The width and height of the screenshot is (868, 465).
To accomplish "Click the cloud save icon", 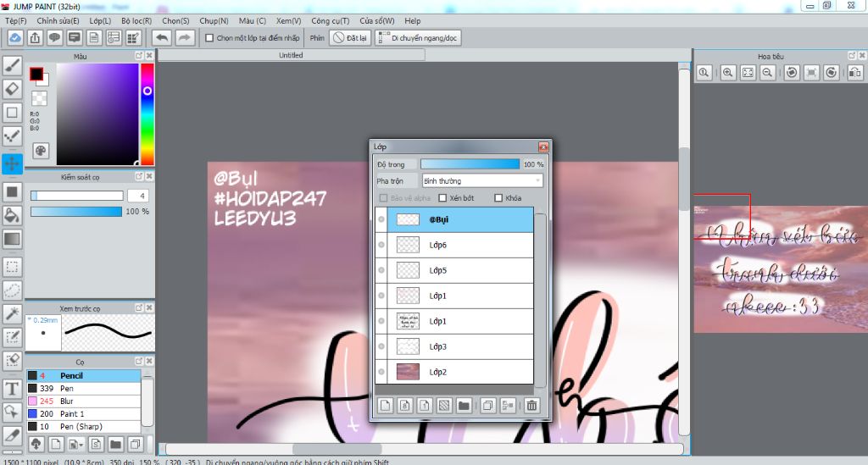I will [x=15, y=37].
